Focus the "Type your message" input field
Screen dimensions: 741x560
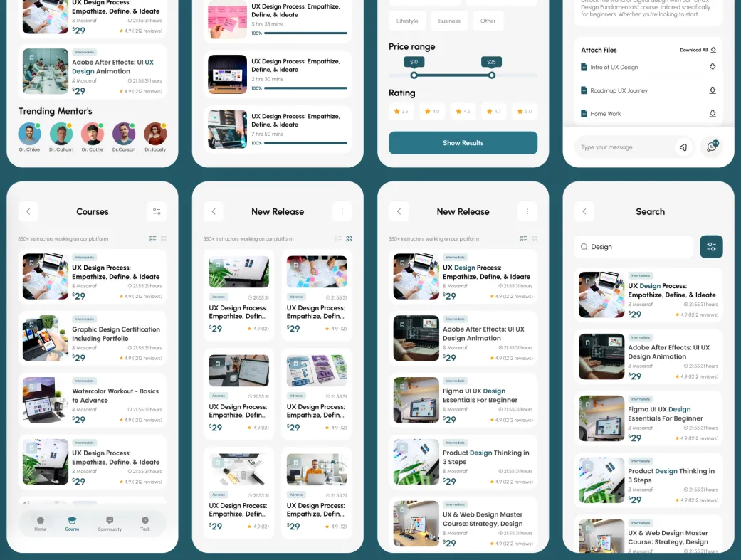click(x=623, y=147)
